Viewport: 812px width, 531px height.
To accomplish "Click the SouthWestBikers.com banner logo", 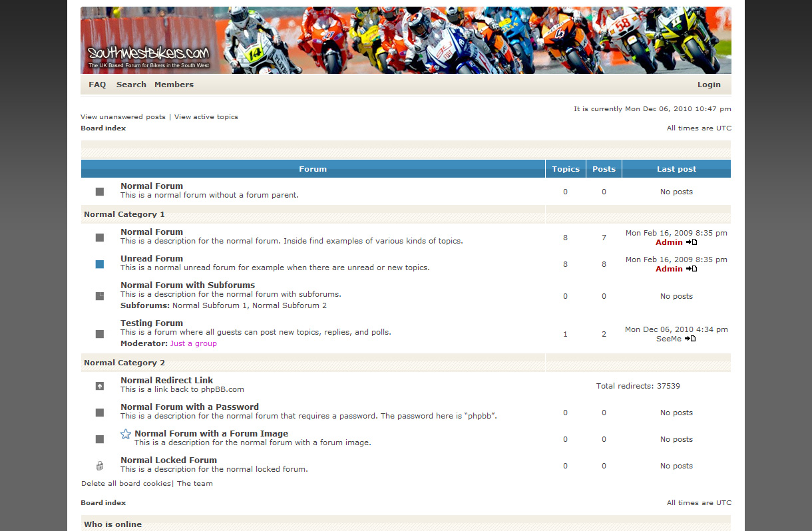I will [148, 54].
